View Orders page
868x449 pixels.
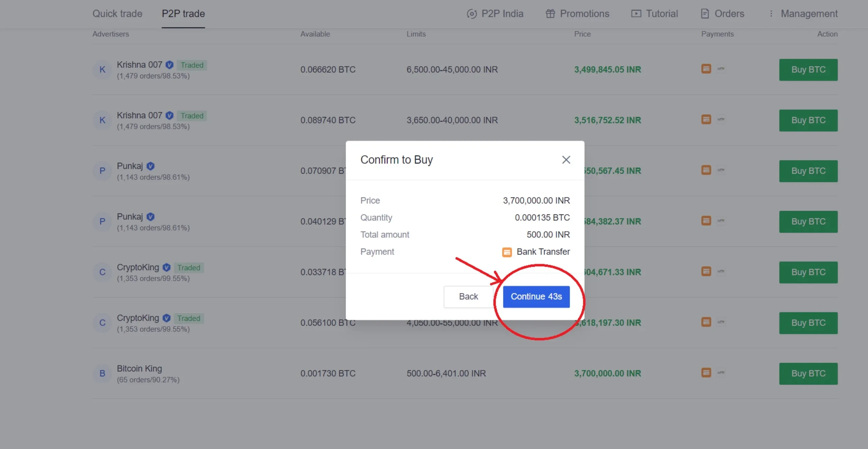tap(722, 14)
